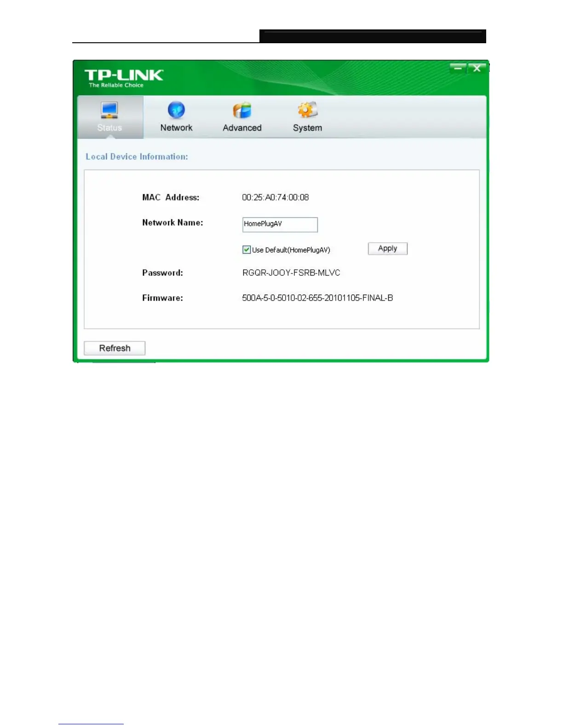
Task: Click the MAC Address label
Action: (171, 197)
